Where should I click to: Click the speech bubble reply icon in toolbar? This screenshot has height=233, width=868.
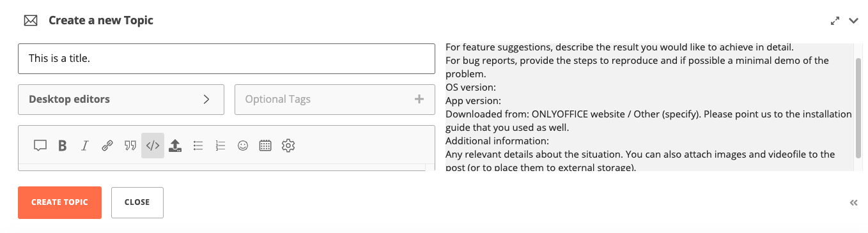click(40, 146)
